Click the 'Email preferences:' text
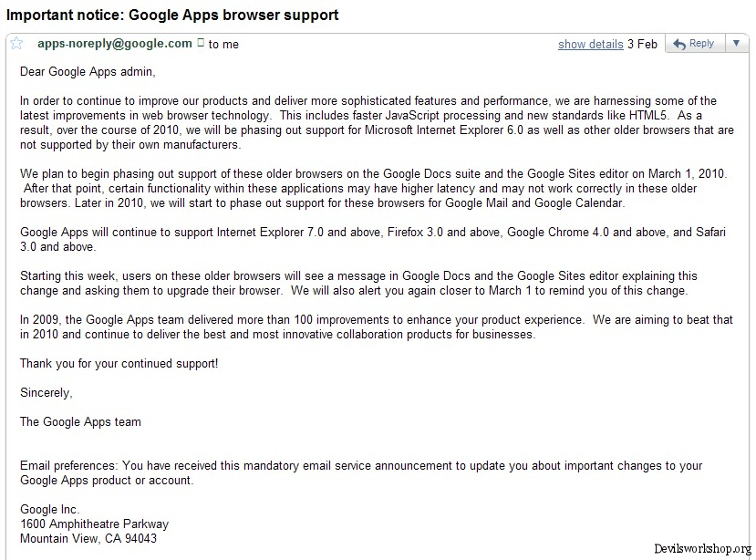756x560 pixels. (x=68, y=465)
